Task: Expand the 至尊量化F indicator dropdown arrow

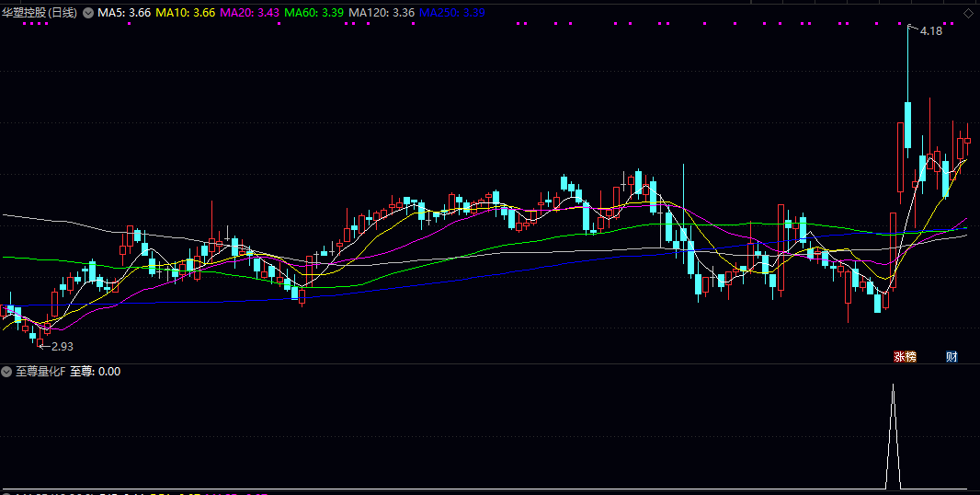Action: tap(6, 372)
